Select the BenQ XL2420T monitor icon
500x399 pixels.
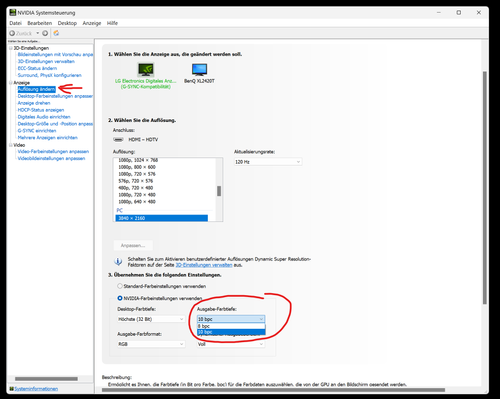click(x=199, y=70)
